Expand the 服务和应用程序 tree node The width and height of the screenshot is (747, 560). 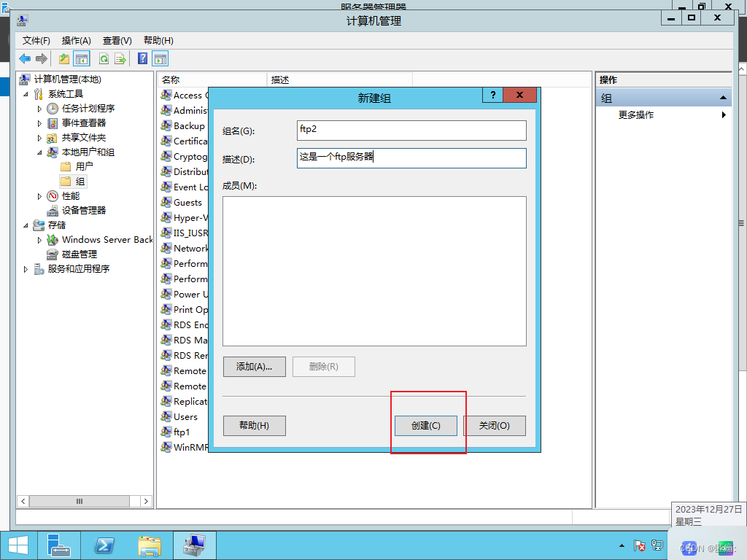(x=26, y=269)
